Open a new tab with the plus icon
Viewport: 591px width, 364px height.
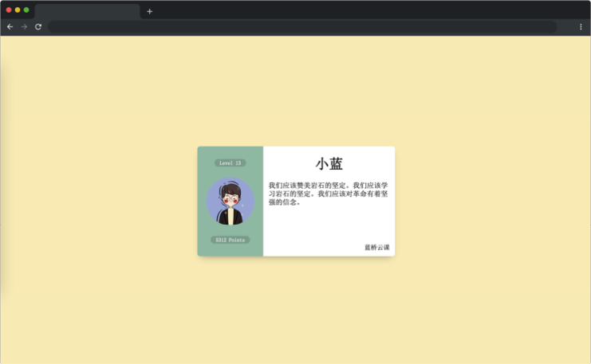[x=149, y=11]
